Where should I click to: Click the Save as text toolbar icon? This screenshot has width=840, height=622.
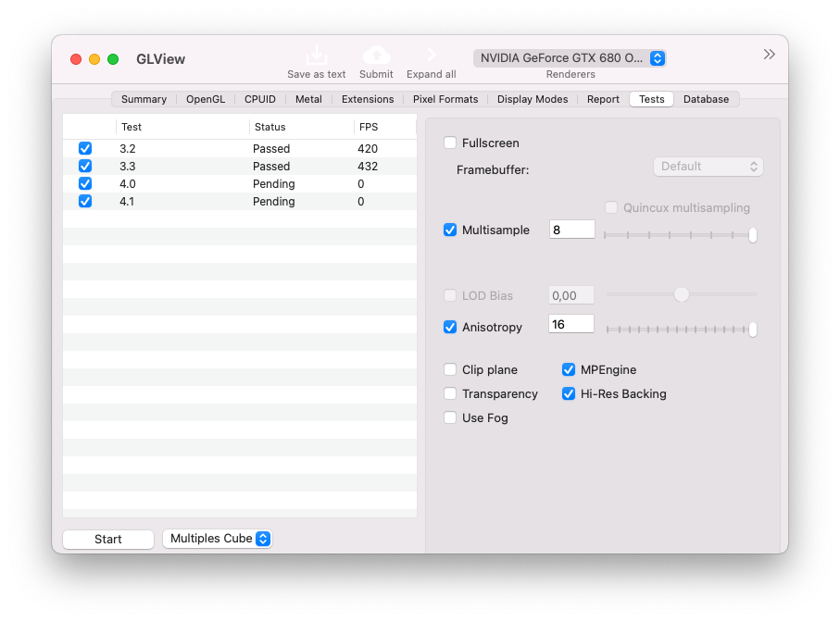(317, 56)
